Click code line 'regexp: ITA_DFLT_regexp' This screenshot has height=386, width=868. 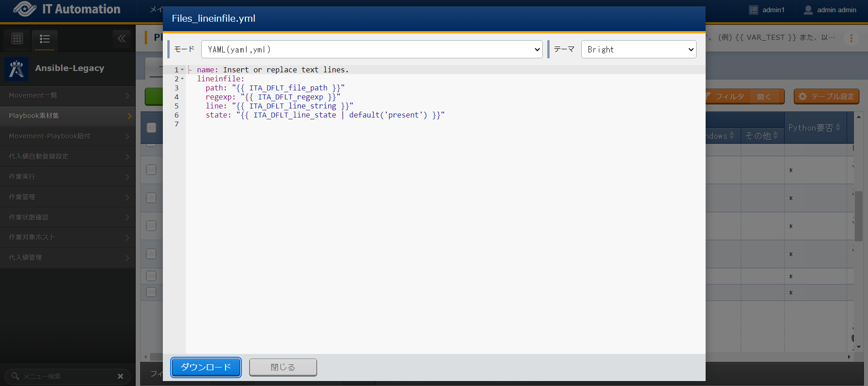(x=273, y=97)
